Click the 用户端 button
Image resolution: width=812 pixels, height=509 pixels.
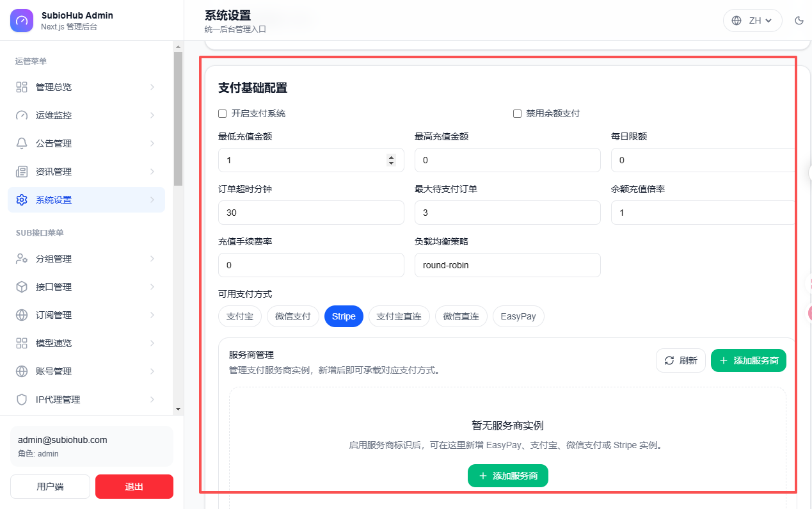coord(50,487)
